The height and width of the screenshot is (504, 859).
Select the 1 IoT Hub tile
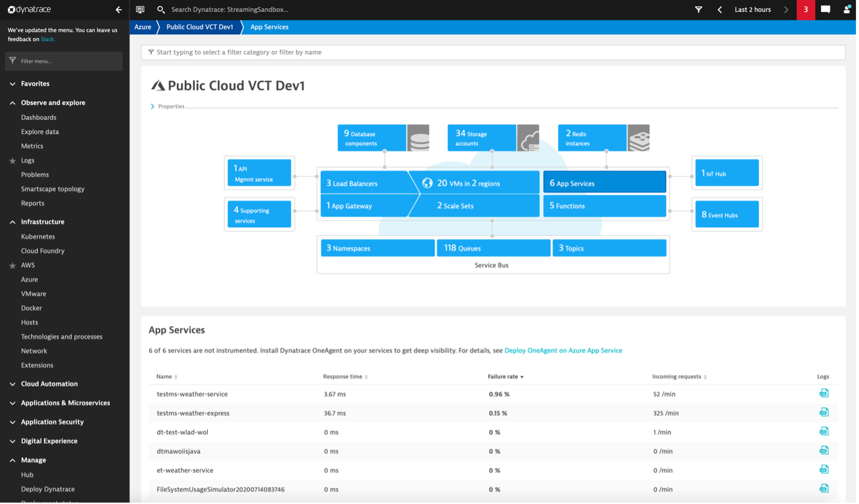(727, 173)
